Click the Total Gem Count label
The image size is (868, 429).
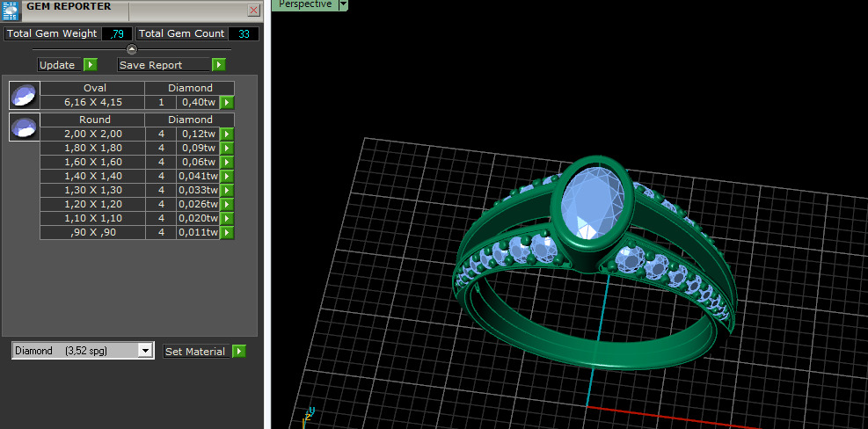tap(181, 33)
